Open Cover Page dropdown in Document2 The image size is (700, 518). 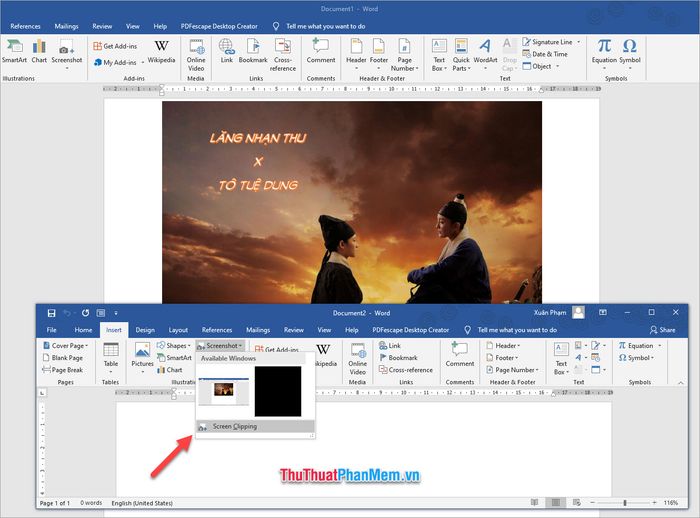[x=66, y=346]
